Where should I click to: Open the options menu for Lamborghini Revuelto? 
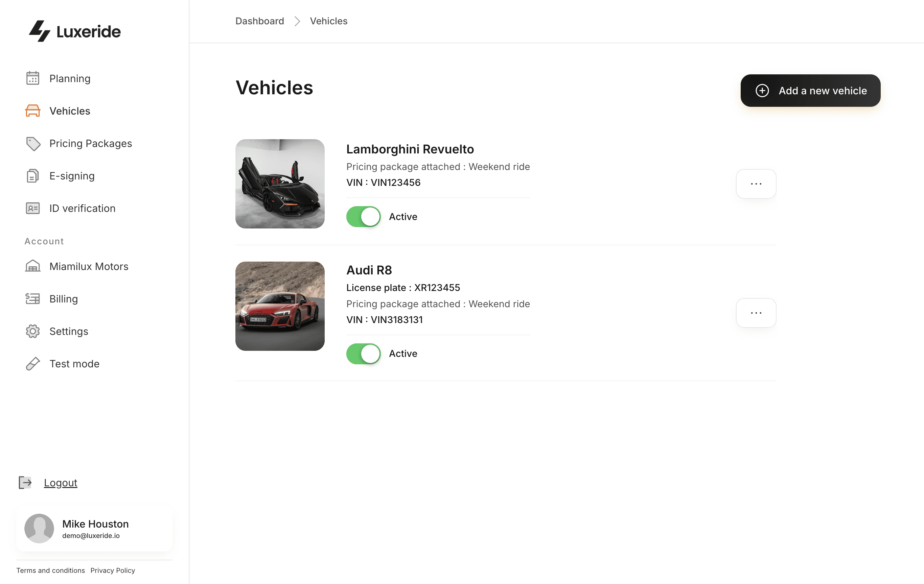pyautogui.click(x=756, y=184)
